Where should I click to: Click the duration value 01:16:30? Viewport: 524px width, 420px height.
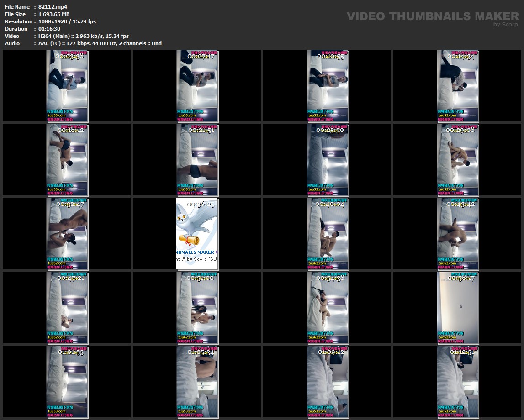tap(49, 29)
